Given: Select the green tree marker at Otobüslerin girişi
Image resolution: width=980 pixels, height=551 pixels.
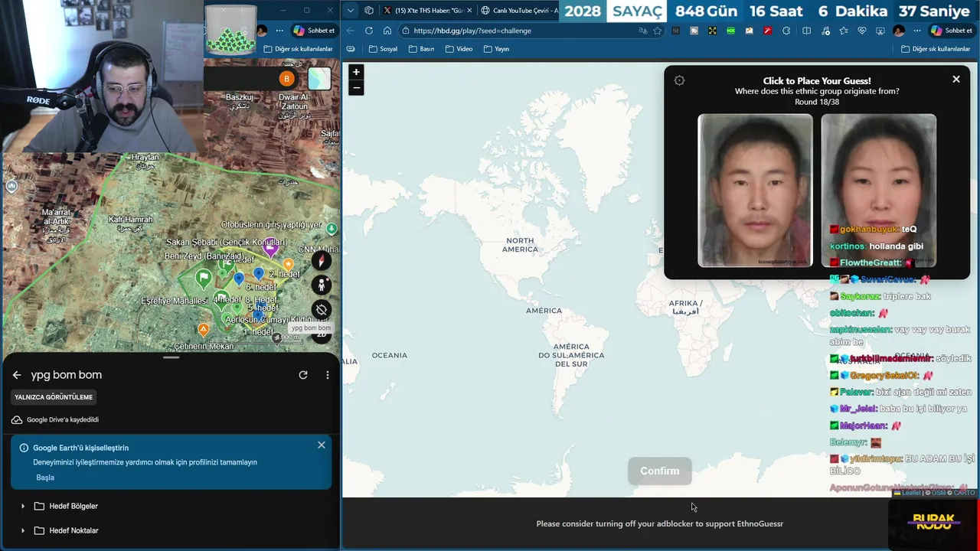Looking at the screenshot, I should pos(332,228).
